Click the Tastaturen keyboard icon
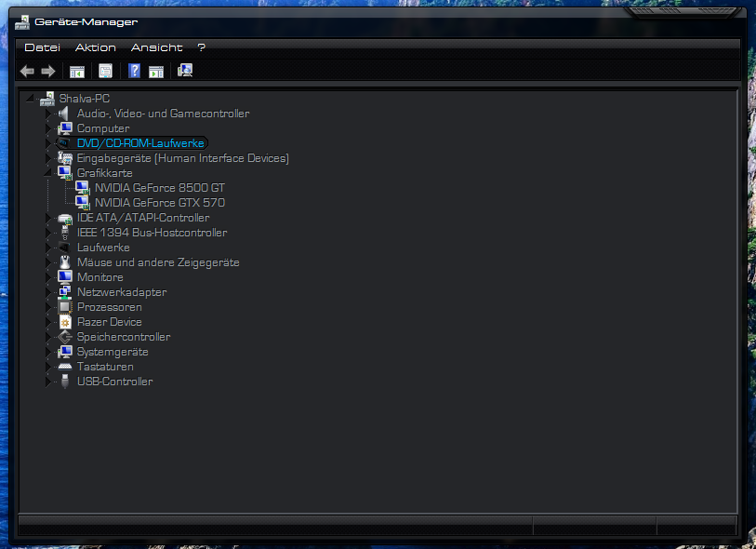The width and height of the screenshot is (756, 549). (x=64, y=367)
